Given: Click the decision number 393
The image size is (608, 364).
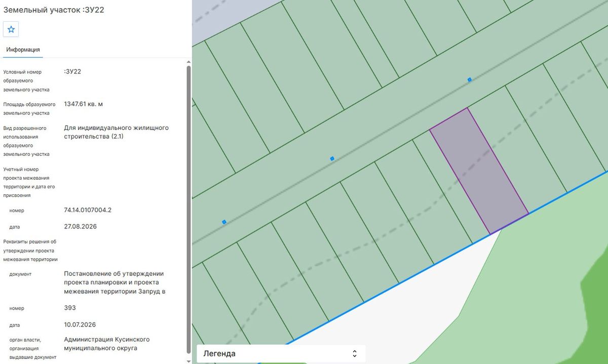Looking at the screenshot, I should 70,308.
